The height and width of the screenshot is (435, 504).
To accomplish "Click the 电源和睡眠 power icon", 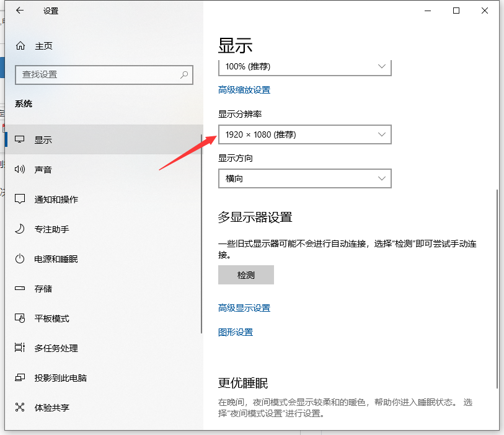I will click(20, 259).
